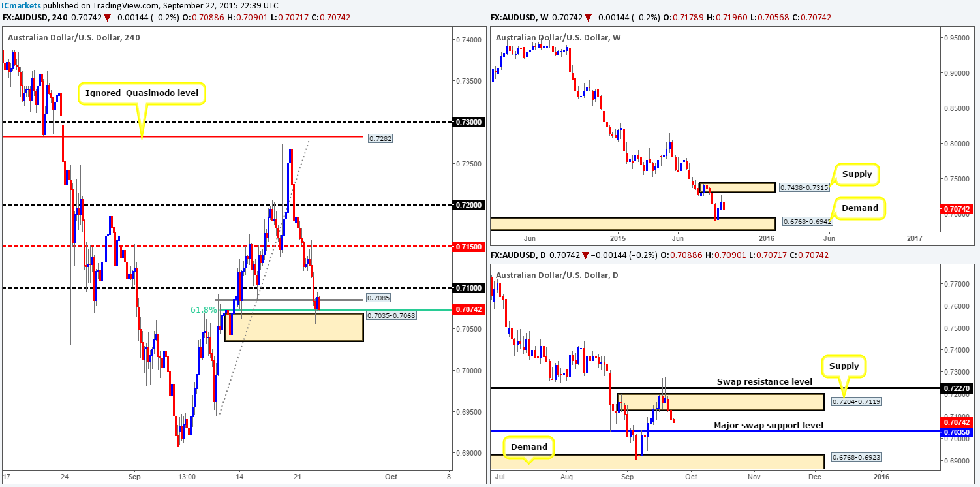The height and width of the screenshot is (487, 980).
Task: Click the 'Nov' label on the daily time axis
Action: [754, 476]
